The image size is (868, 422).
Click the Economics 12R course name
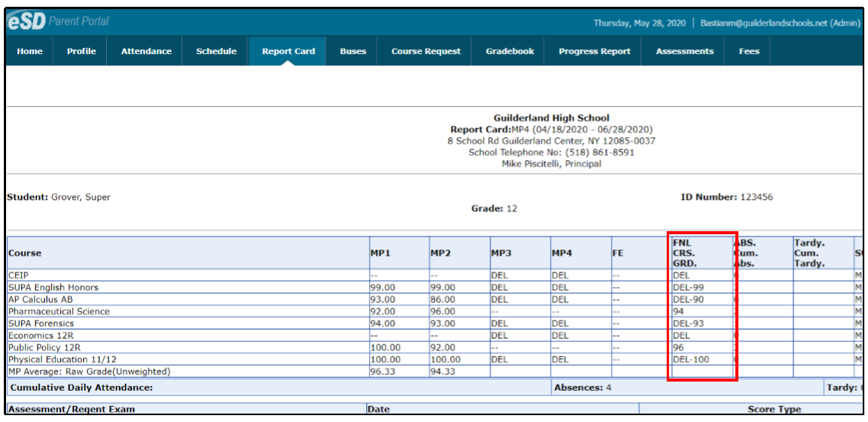[x=41, y=335]
